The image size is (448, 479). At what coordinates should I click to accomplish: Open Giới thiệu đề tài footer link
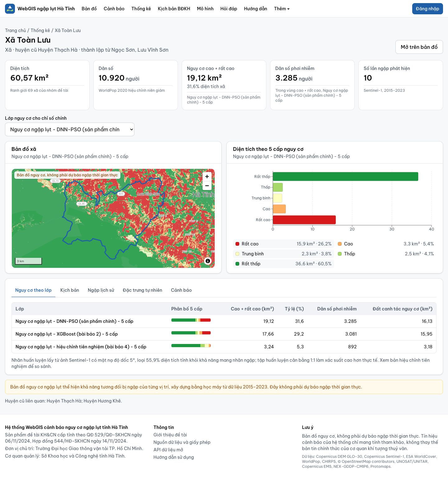170,435
